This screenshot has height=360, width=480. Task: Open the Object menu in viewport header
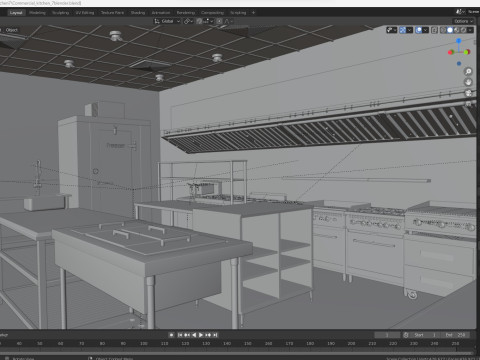(12, 30)
